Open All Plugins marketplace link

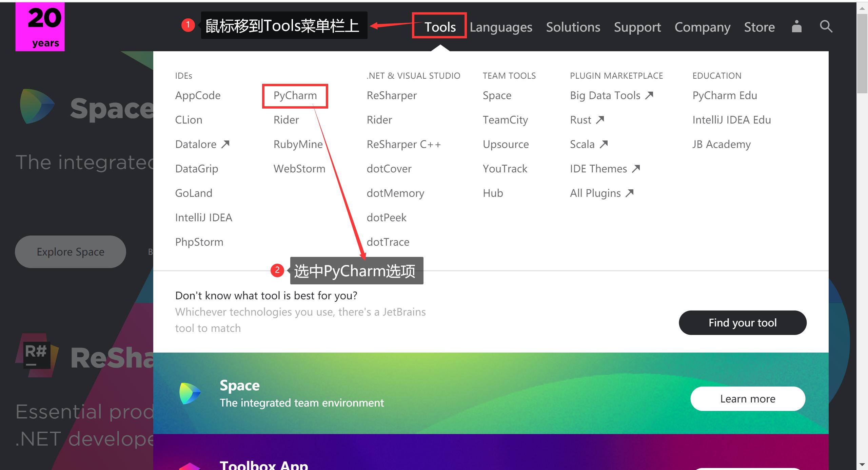click(602, 193)
